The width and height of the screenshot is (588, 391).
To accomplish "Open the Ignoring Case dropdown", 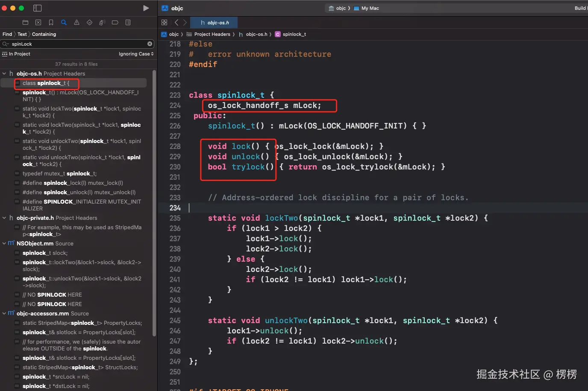I will click(136, 54).
